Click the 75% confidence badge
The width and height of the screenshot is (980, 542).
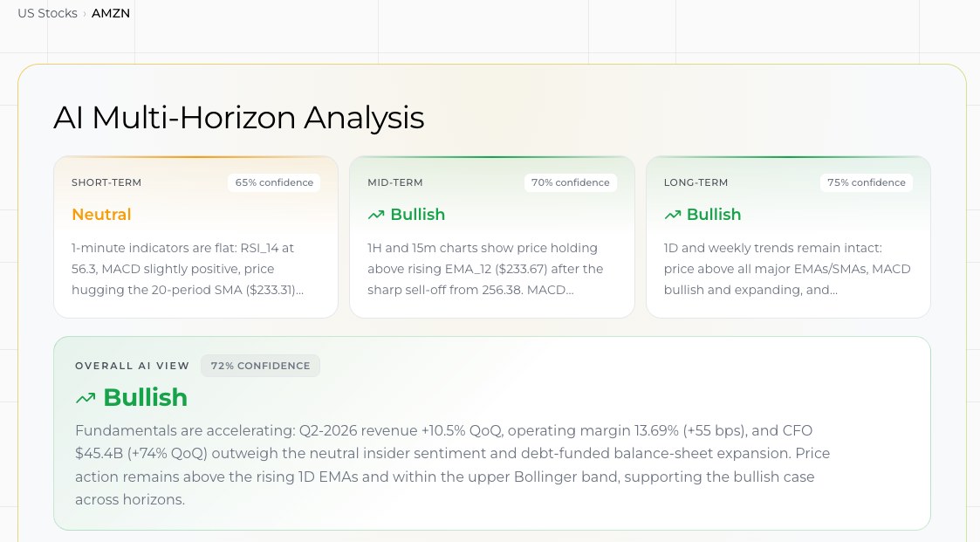(867, 182)
